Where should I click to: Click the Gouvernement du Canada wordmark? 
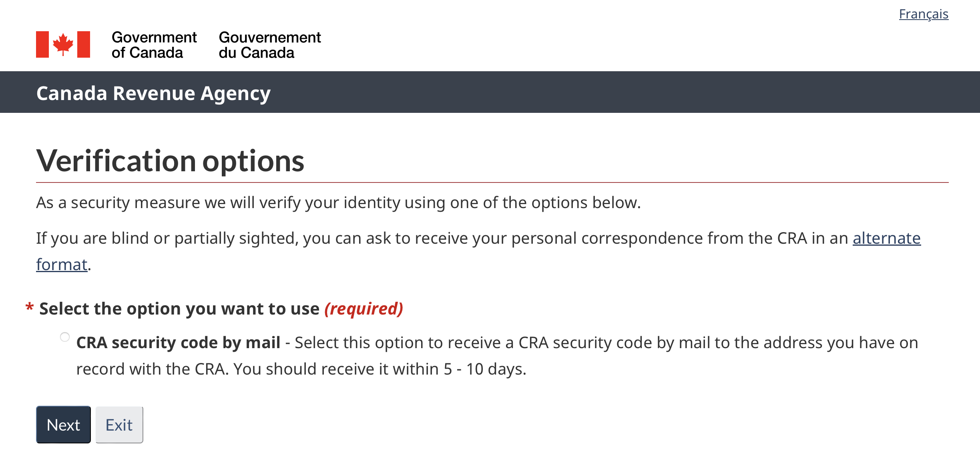269,45
